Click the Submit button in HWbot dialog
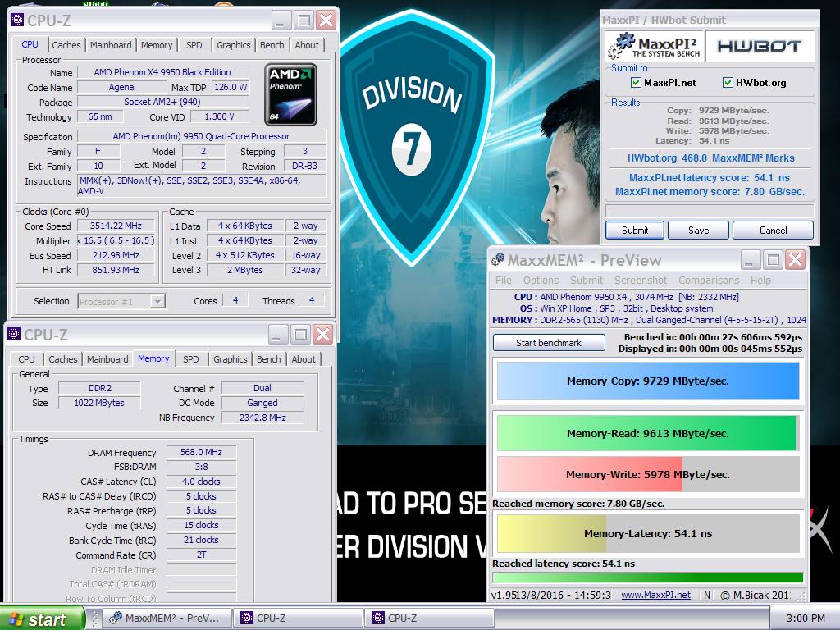This screenshot has height=630, width=840. (x=635, y=231)
